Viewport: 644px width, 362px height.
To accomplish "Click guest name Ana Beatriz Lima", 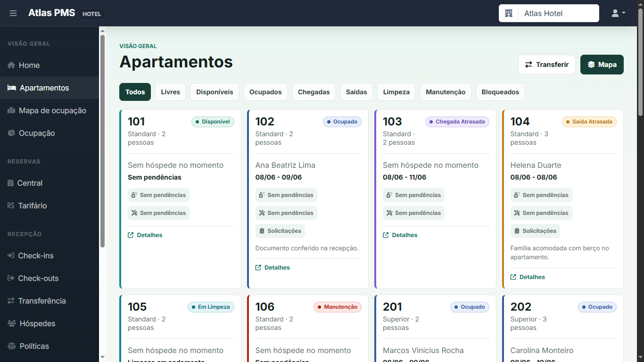I will pyautogui.click(x=285, y=165).
